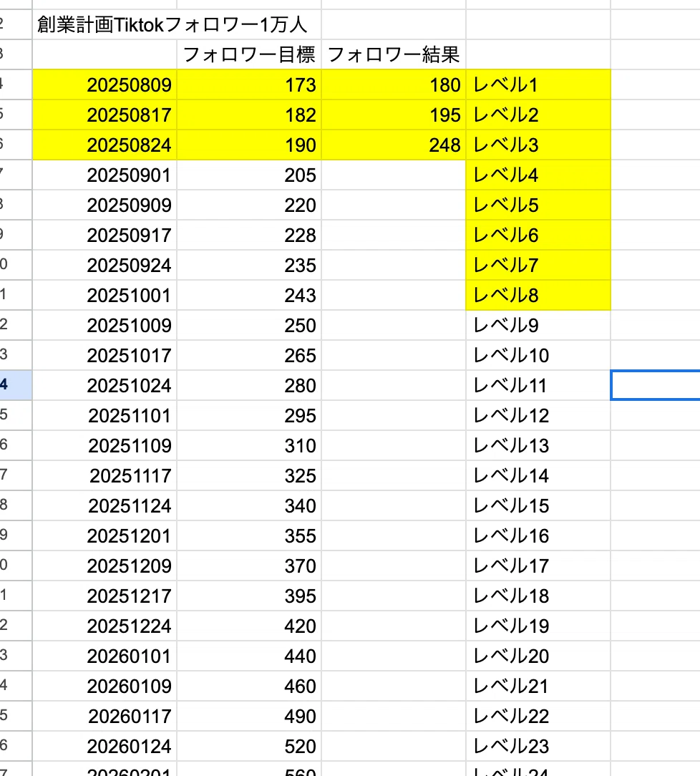Select the レベル3 cell
Image resolution: width=700 pixels, height=776 pixels.
pos(538,145)
